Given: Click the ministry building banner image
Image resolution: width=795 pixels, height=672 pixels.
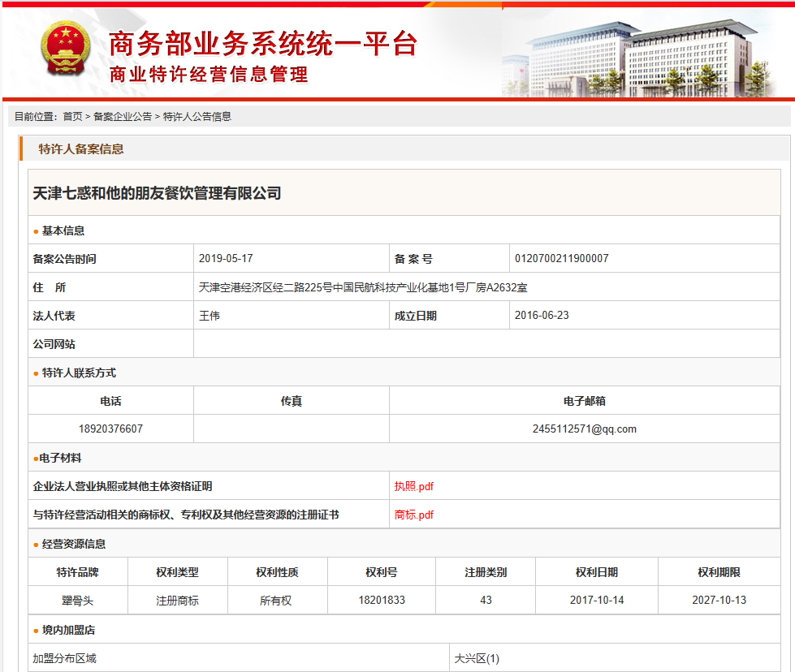Looking at the screenshot, I should (x=639, y=58).
